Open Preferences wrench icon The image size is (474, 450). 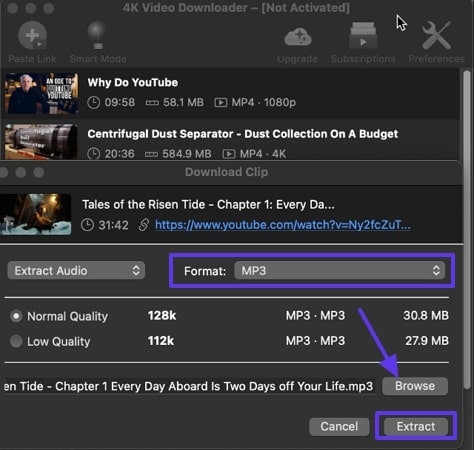[x=436, y=35]
